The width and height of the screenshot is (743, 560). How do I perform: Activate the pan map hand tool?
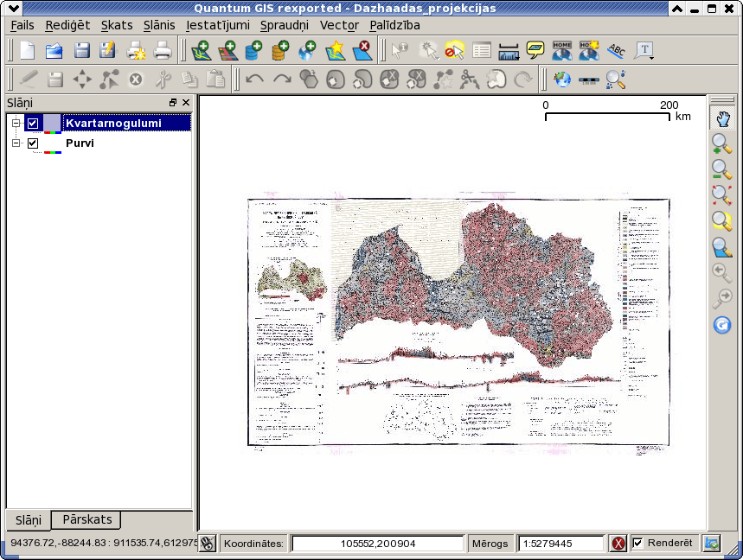click(x=722, y=118)
